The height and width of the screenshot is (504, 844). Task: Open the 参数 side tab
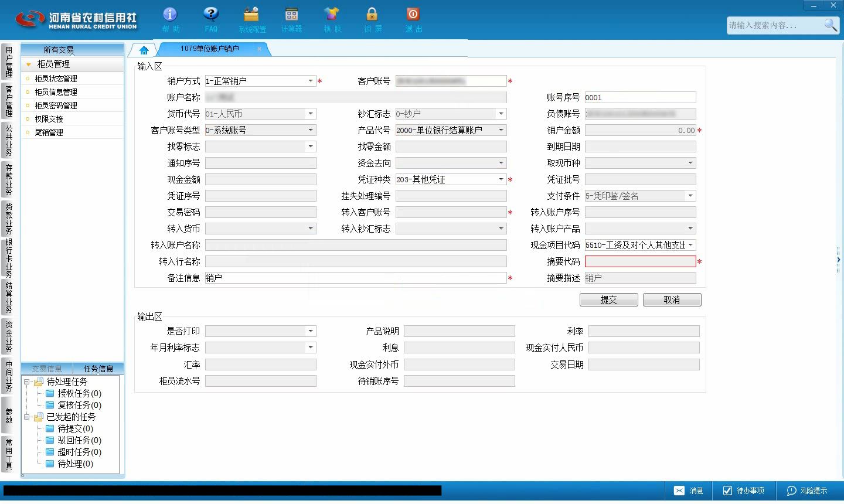(x=9, y=415)
